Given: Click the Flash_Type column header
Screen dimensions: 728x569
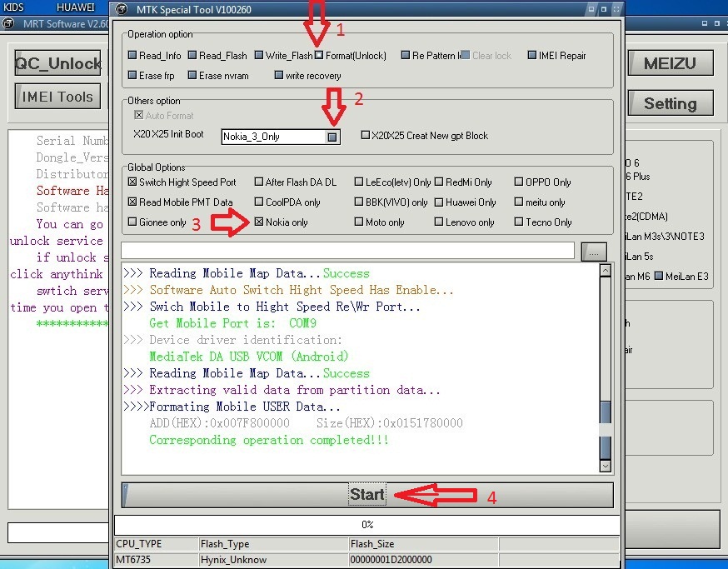Looking at the screenshot, I should tap(273, 544).
